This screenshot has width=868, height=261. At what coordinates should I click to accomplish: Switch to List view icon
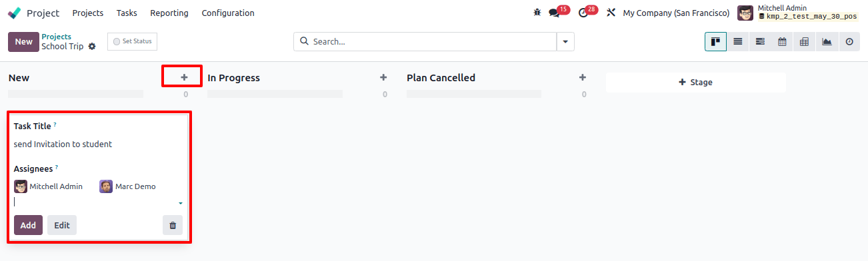pos(738,41)
